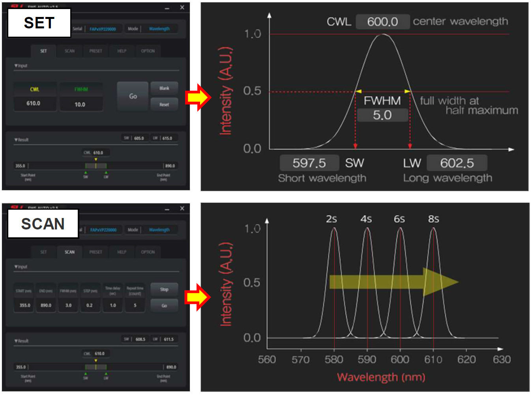Screen dimensions: 532x395
Task: Open SET tab in bottom SCAN window
Action: coord(43,252)
